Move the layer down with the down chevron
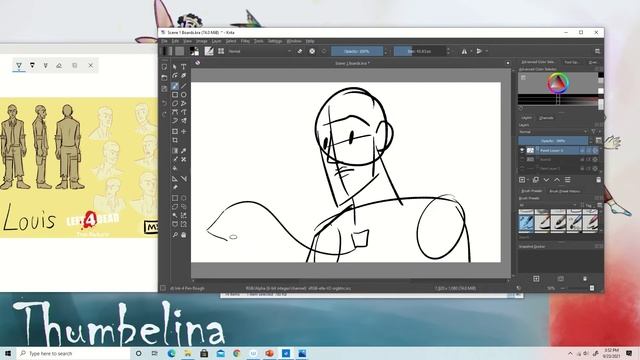Viewport: 640px width, 360px height. pyautogui.click(x=546, y=180)
